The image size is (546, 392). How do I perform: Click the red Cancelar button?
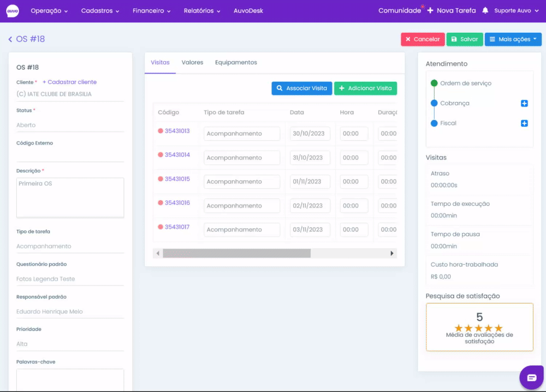[x=423, y=39]
